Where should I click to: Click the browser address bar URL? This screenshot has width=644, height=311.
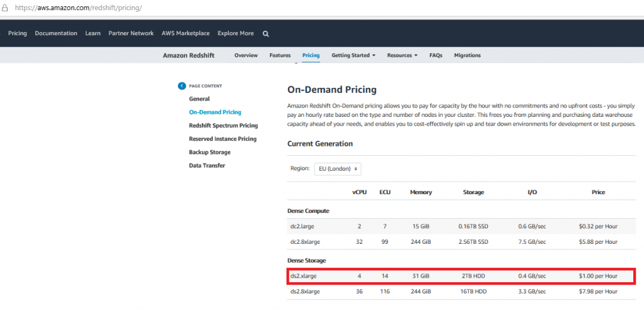(x=79, y=8)
